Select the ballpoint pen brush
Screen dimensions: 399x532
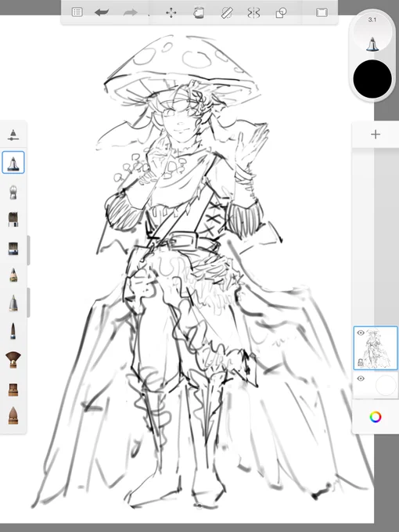(13, 303)
